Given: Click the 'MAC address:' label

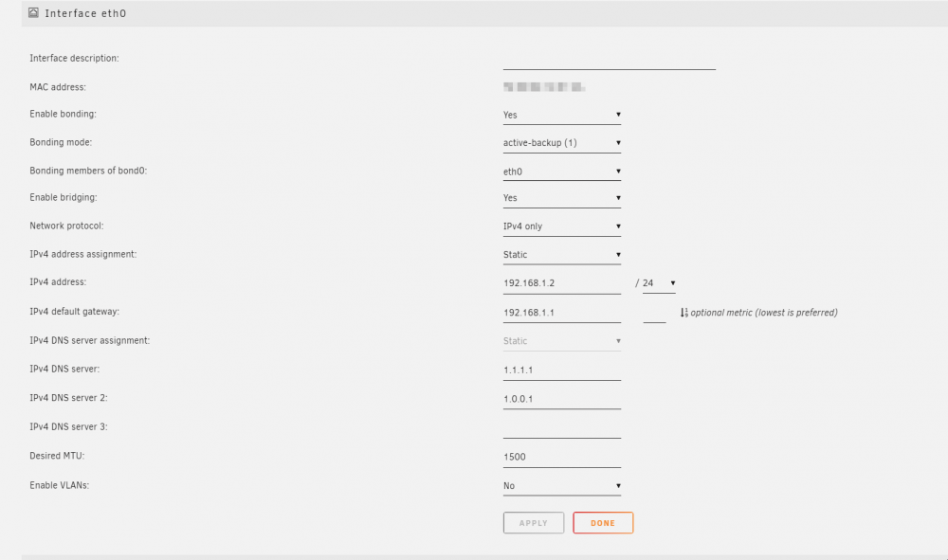Looking at the screenshot, I should 58,87.
